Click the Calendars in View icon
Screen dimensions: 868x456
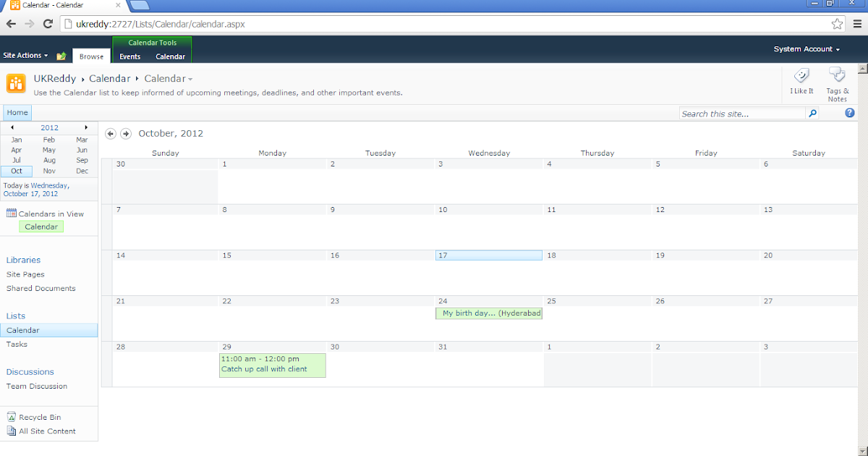[x=12, y=213]
